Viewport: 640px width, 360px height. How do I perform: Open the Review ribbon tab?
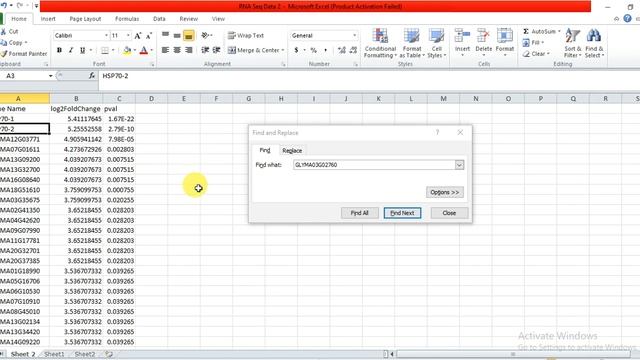[189, 19]
